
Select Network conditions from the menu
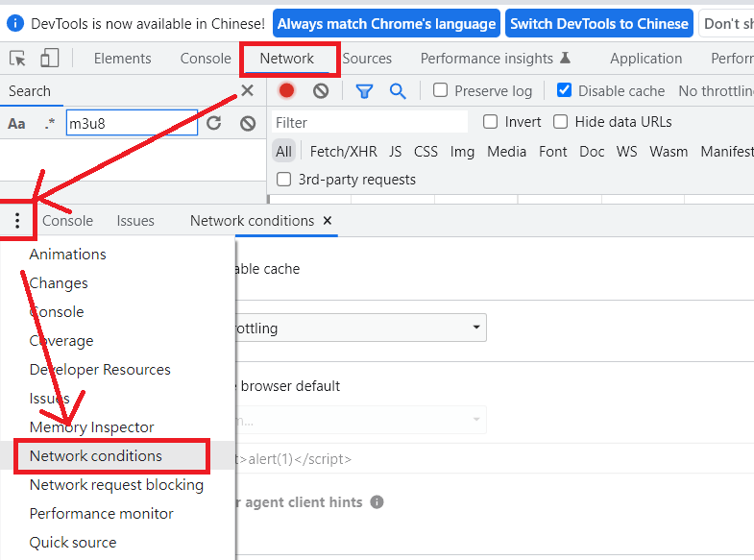coord(96,455)
